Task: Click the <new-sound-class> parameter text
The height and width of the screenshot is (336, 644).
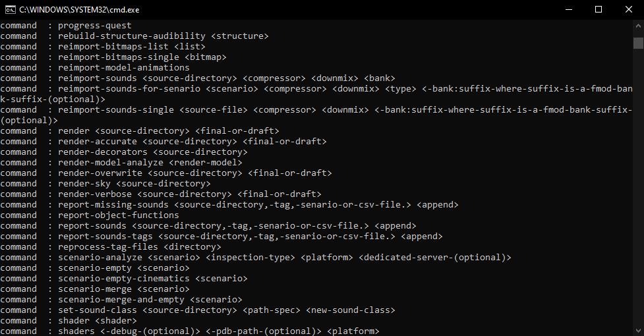Action: tap(350, 310)
